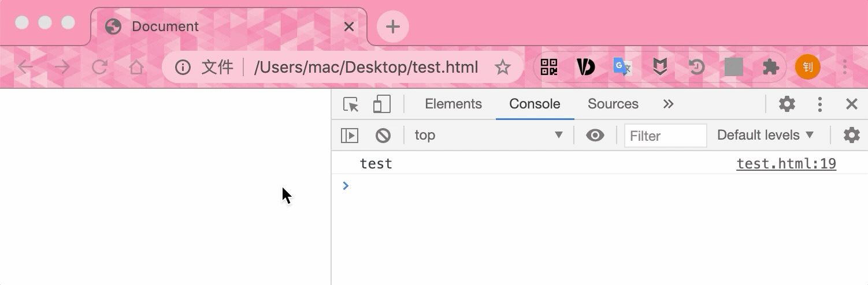
Task: Select the 'test' console log message
Action: [376, 164]
